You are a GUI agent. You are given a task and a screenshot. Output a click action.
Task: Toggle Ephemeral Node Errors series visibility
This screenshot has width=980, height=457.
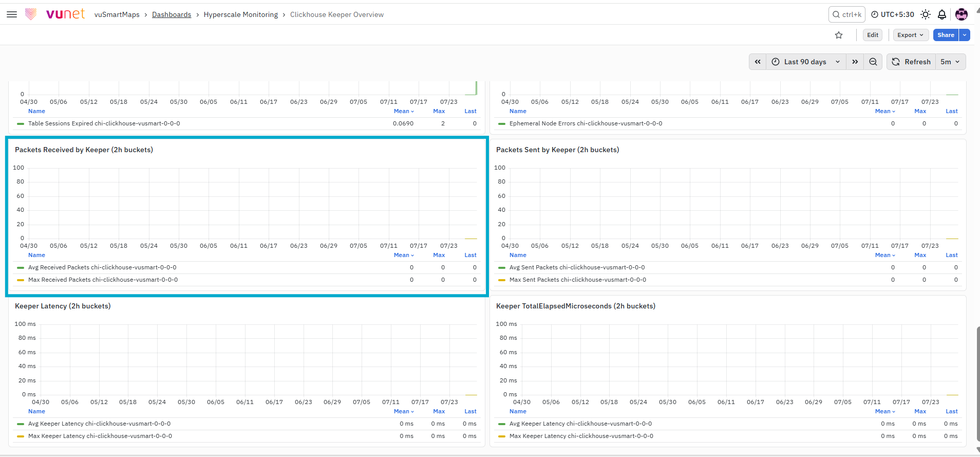coord(586,123)
